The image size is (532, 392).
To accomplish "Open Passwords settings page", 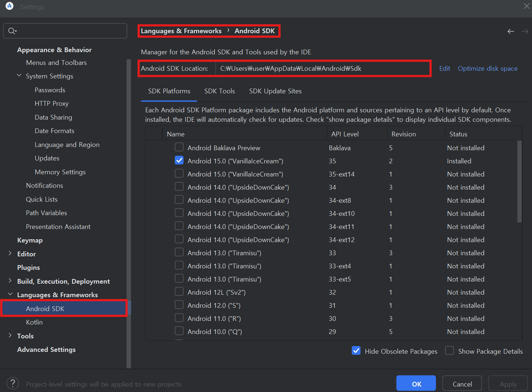I will 50,90.
